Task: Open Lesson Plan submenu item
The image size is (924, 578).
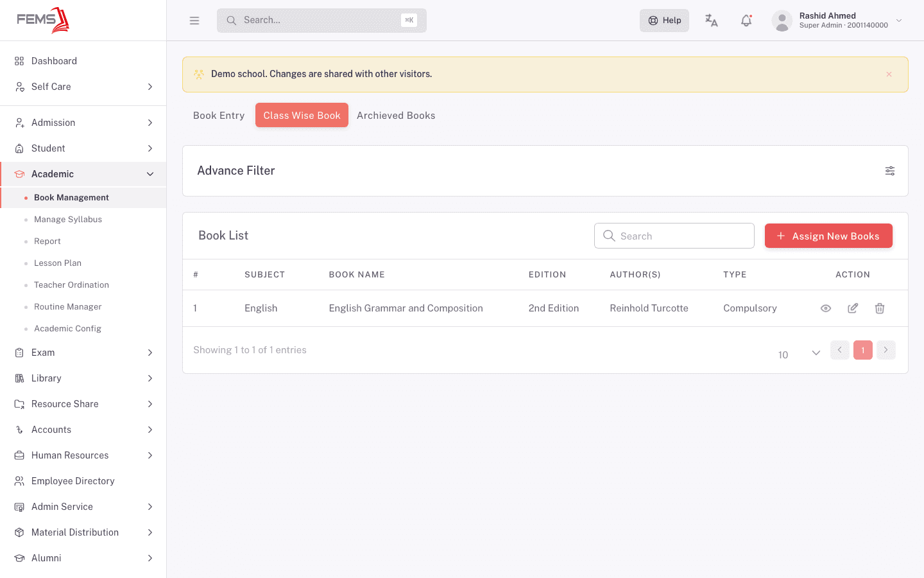Action: click(58, 263)
